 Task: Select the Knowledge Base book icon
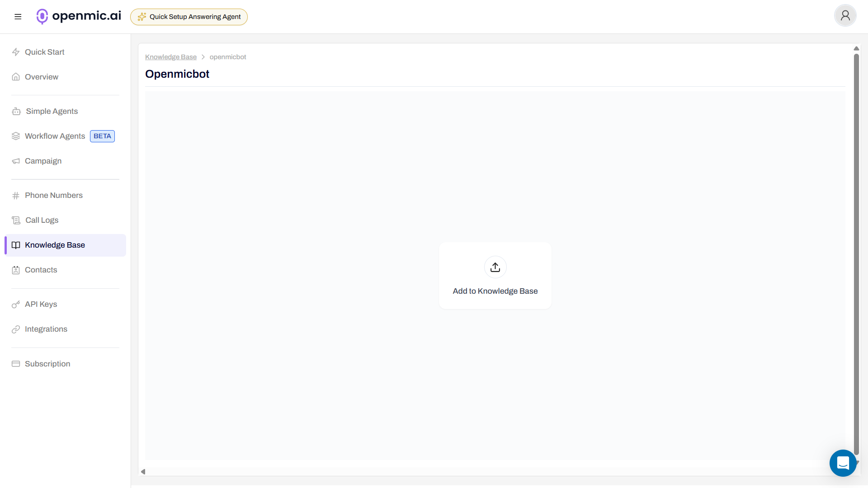coord(16,245)
